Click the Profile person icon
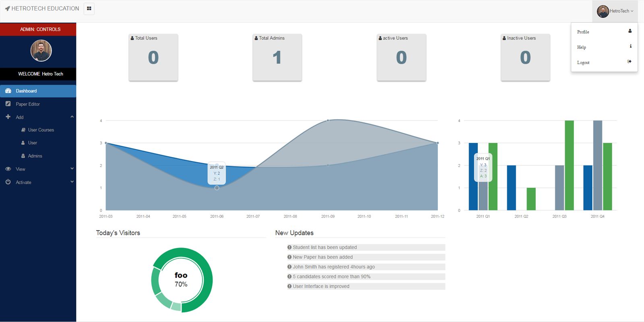644x322 pixels. tap(630, 31)
